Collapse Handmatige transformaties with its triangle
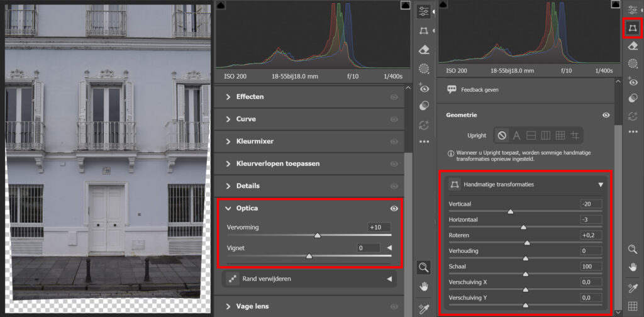The width and height of the screenshot is (644, 317). point(600,185)
